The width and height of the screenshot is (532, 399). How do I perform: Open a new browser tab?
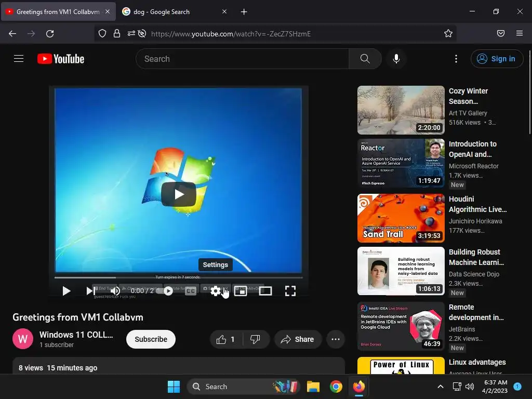(244, 11)
